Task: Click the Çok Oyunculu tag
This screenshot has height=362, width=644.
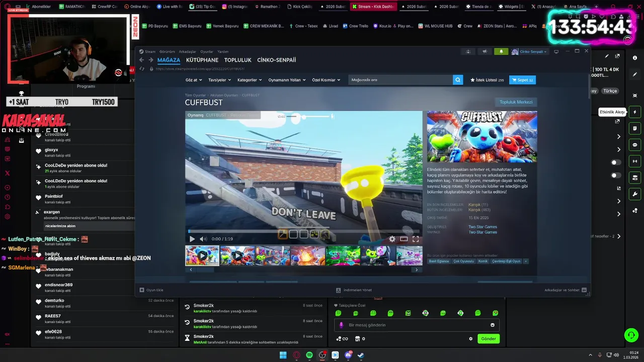Action: pyautogui.click(x=463, y=261)
